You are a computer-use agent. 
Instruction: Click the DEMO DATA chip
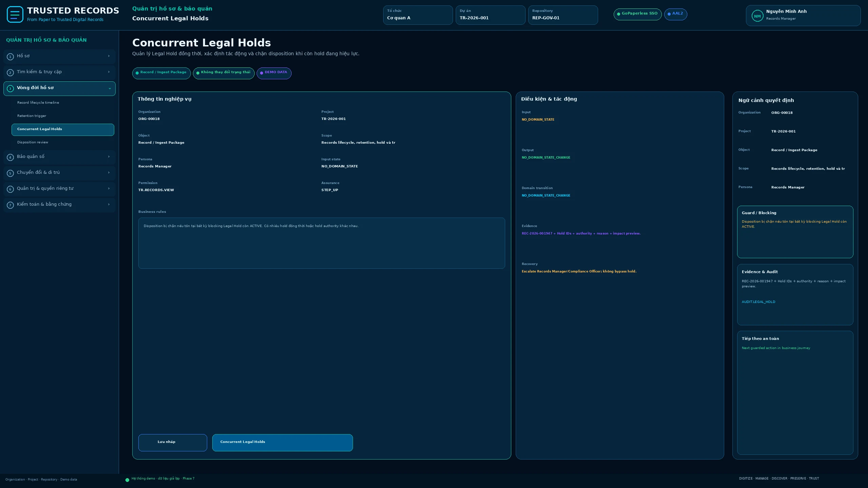pos(274,73)
